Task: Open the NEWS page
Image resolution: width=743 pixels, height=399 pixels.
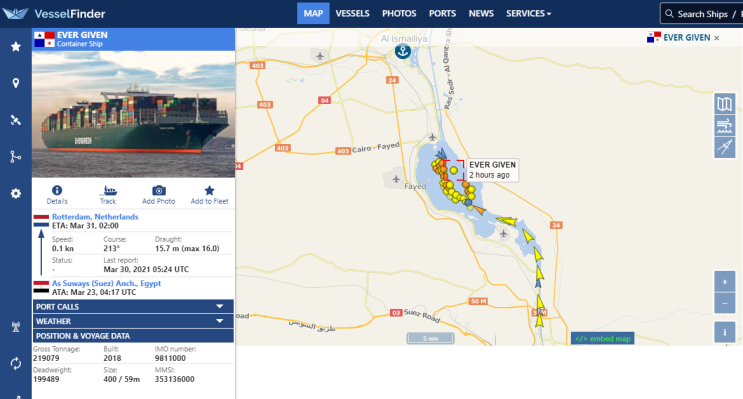Action: pyautogui.click(x=481, y=13)
